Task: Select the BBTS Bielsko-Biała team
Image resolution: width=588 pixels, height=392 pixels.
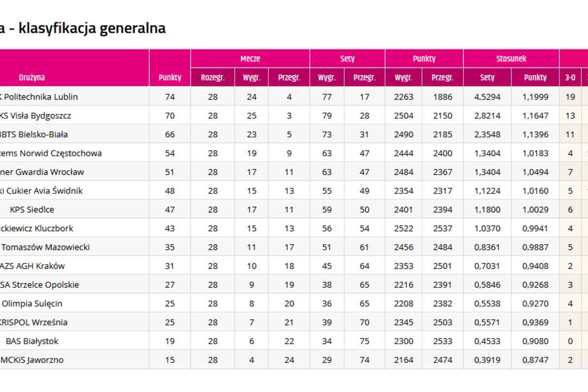Action: 34,134
